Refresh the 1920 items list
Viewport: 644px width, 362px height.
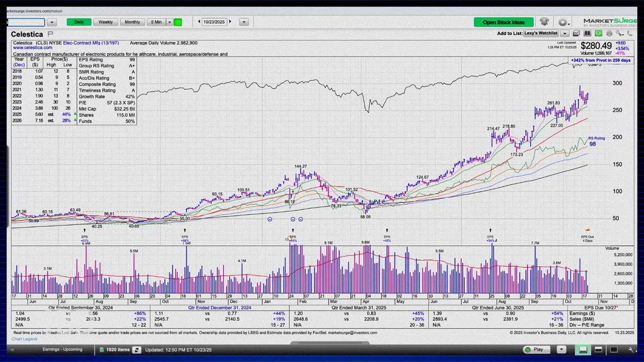tap(137, 350)
